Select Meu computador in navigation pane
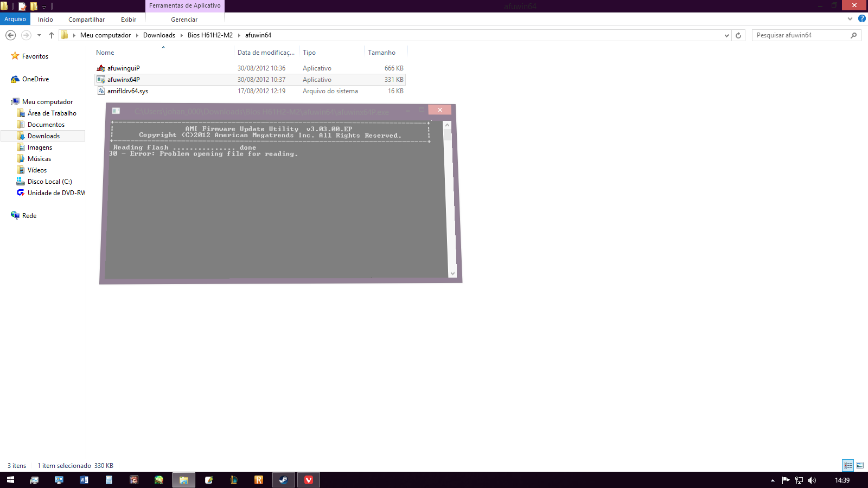The image size is (868, 488). pyautogui.click(x=47, y=102)
